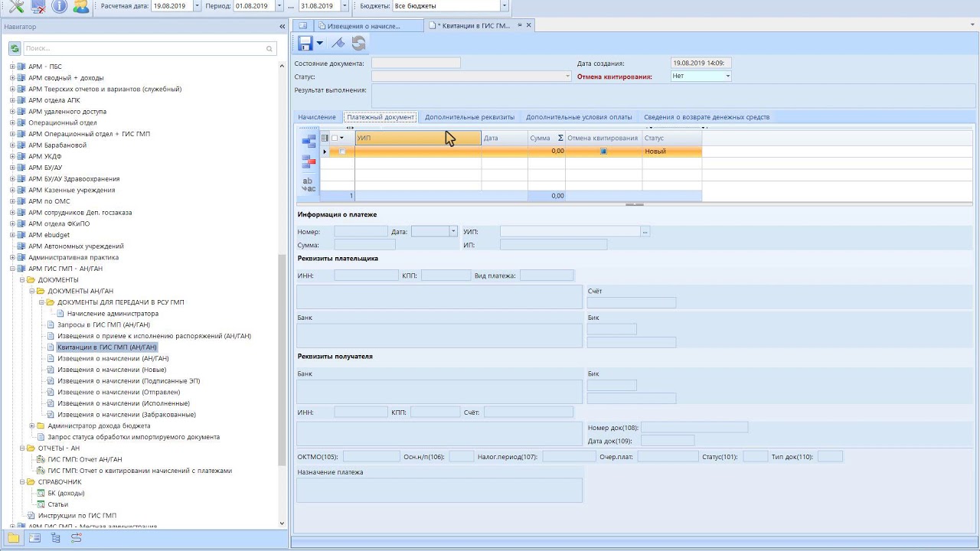Collapse the ОТЧЕТЫ - АН folder
980x551 pixels.
click(22, 448)
